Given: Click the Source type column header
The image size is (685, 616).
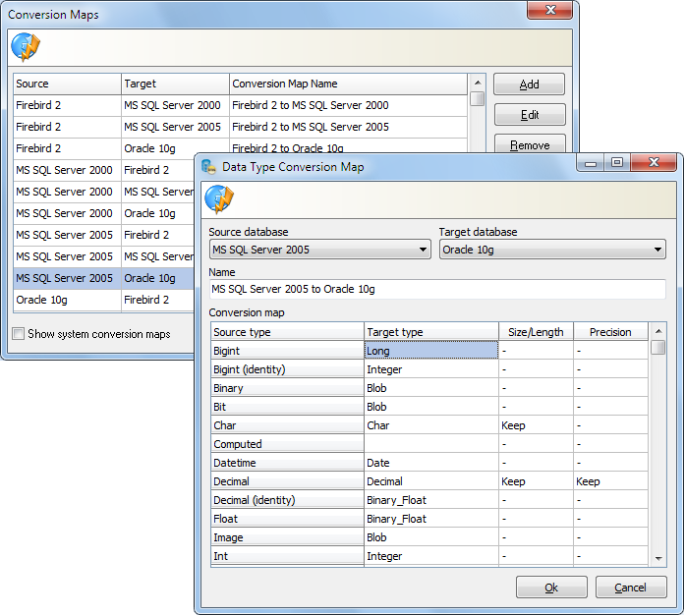Looking at the screenshot, I should coord(286,332).
